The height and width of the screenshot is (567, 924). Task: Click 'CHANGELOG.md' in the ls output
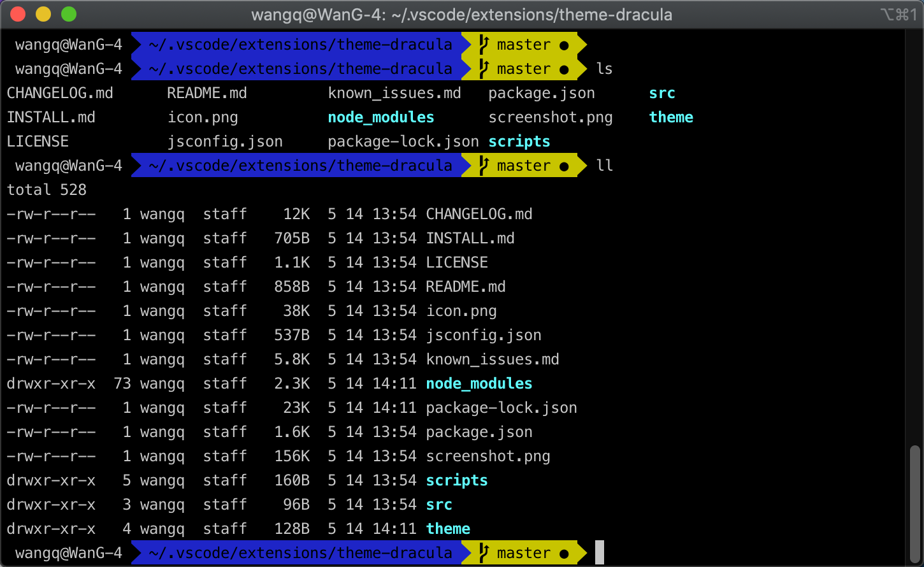click(x=60, y=93)
